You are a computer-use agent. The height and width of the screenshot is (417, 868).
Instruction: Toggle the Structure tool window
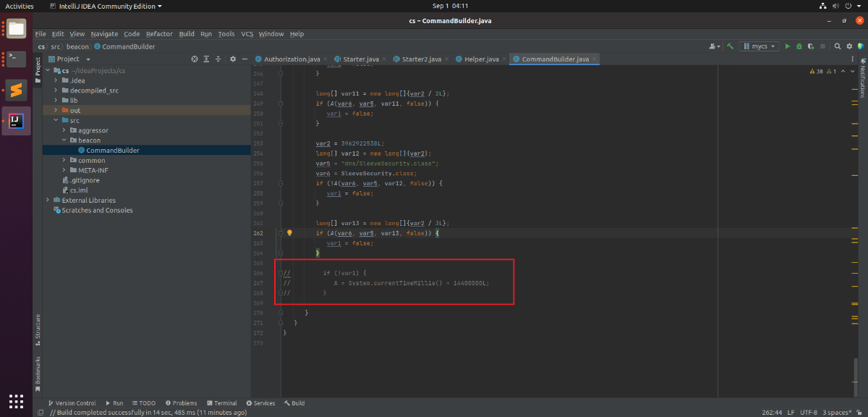pos(38,327)
